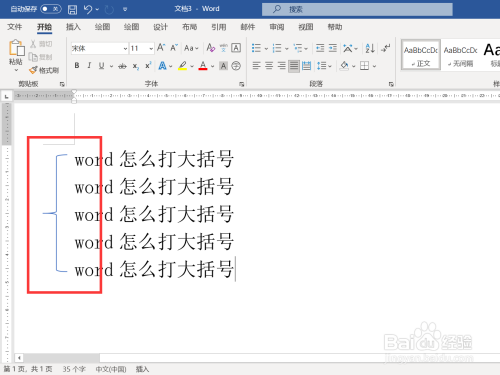Click the ruler tab selector icon
The width and height of the screenshot is (500, 375).
[x=6, y=96]
